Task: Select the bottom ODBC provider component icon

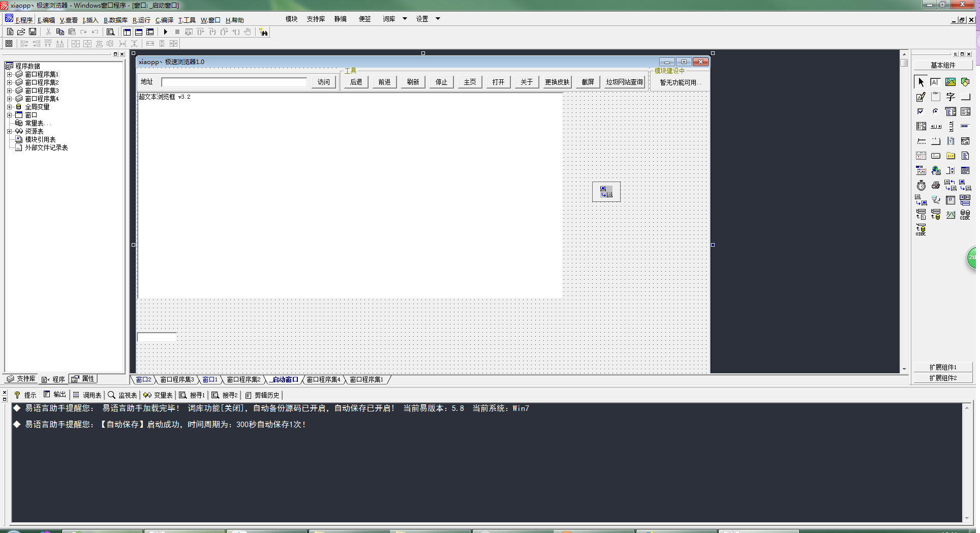Action: tap(921, 229)
